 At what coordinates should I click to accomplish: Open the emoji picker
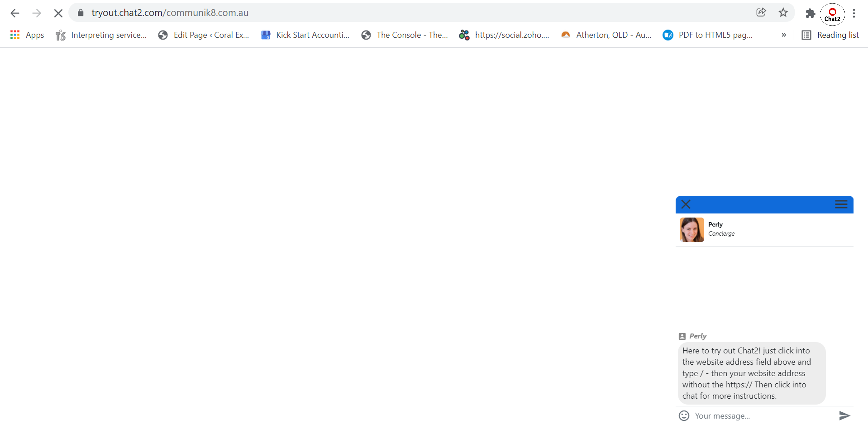pyautogui.click(x=684, y=415)
